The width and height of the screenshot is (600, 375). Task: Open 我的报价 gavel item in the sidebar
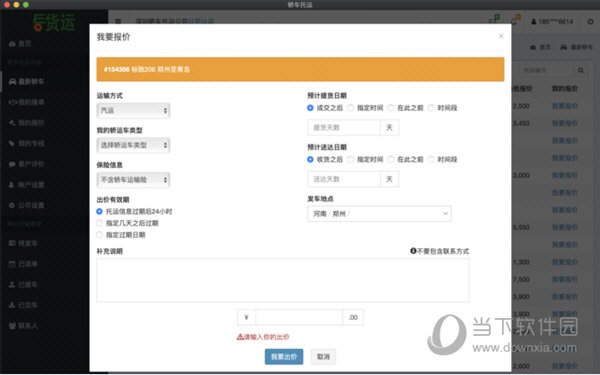(x=26, y=123)
